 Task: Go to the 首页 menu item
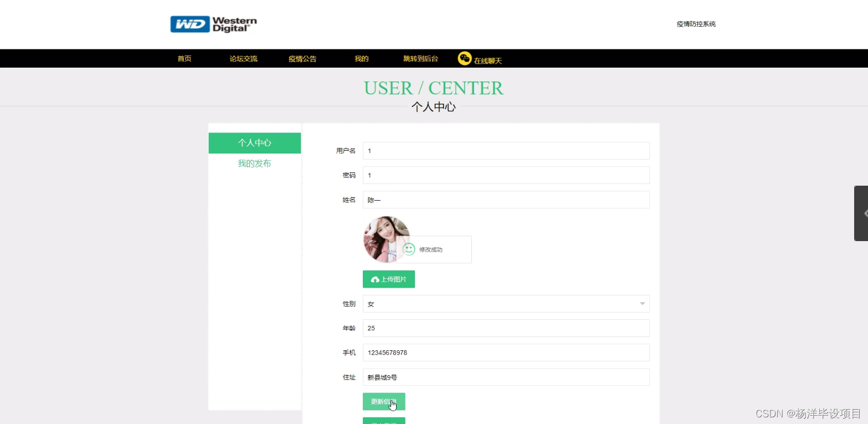point(183,58)
